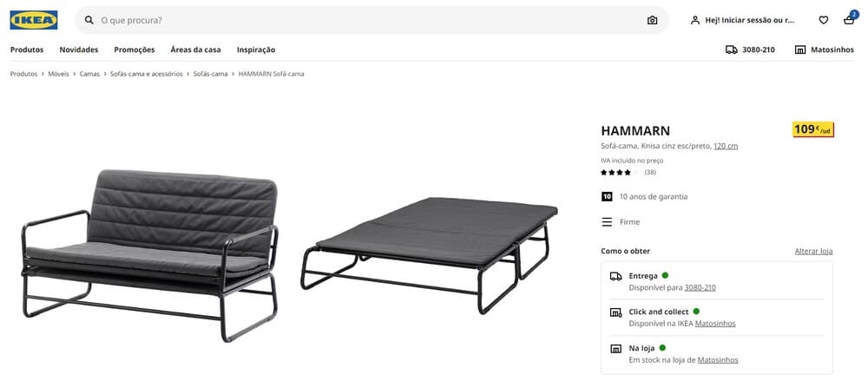Open the Produtos menu
This screenshot has height=381, width=868.
pos(27,49)
